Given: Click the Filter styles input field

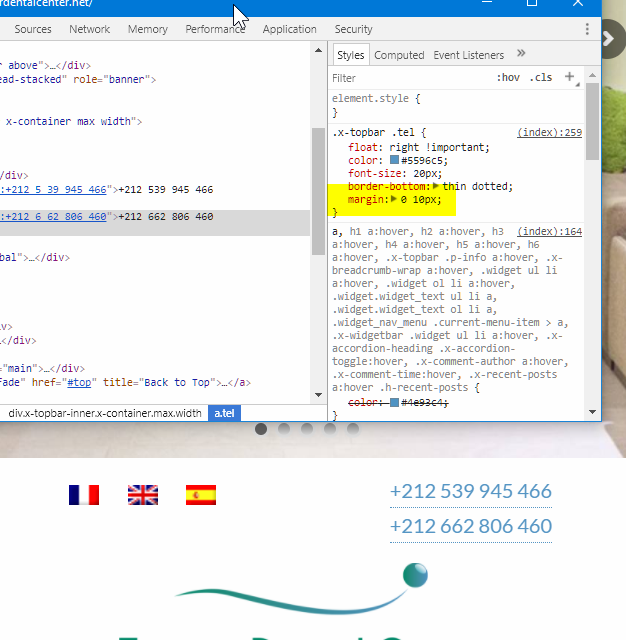Looking at the screenshot, I should coord(410,78).
